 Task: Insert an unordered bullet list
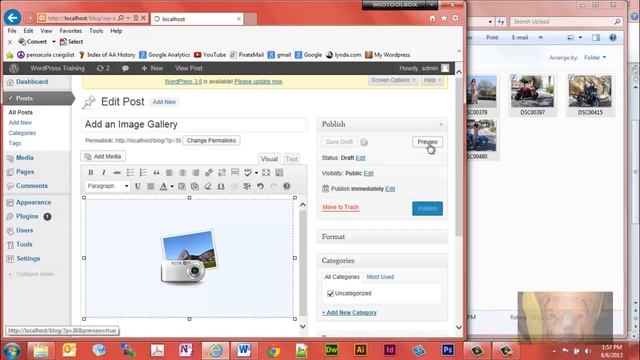130,173
